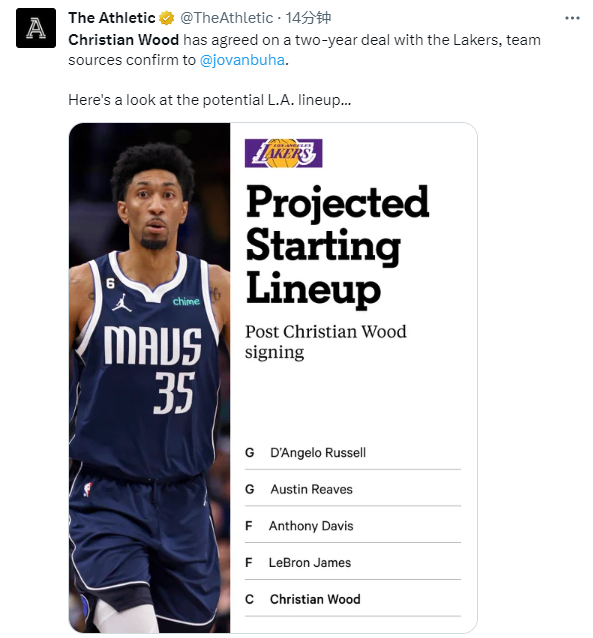
Task: Click the gold verified badge
Action: pyautogui.click(x=166, y=18)
